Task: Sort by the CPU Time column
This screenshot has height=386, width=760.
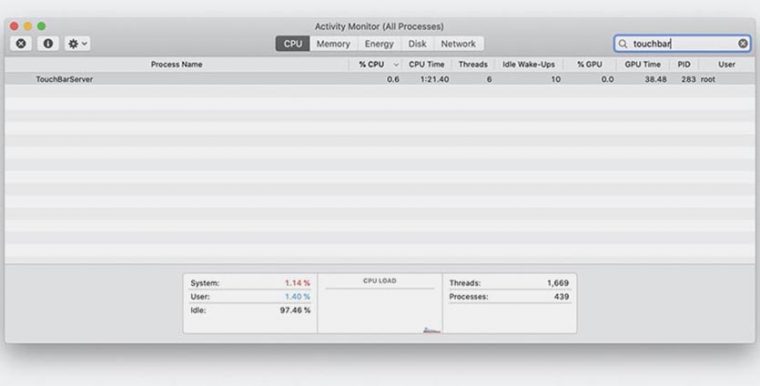Action: click(x=427, y=64)
